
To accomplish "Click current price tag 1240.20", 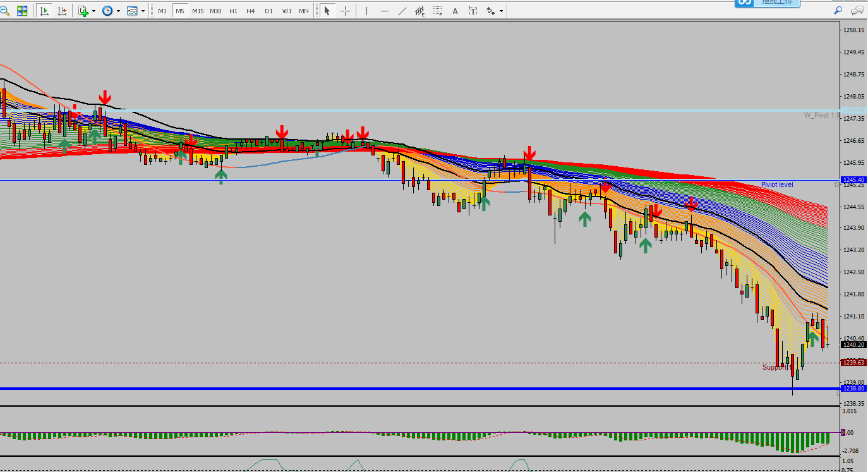I will [x=853, y=344].
